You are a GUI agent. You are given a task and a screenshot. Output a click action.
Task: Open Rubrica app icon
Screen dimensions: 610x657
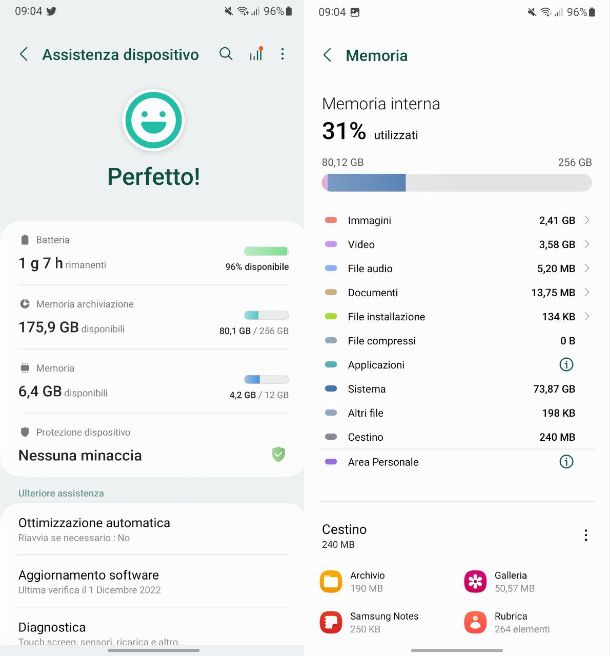[x=475, y=622]
